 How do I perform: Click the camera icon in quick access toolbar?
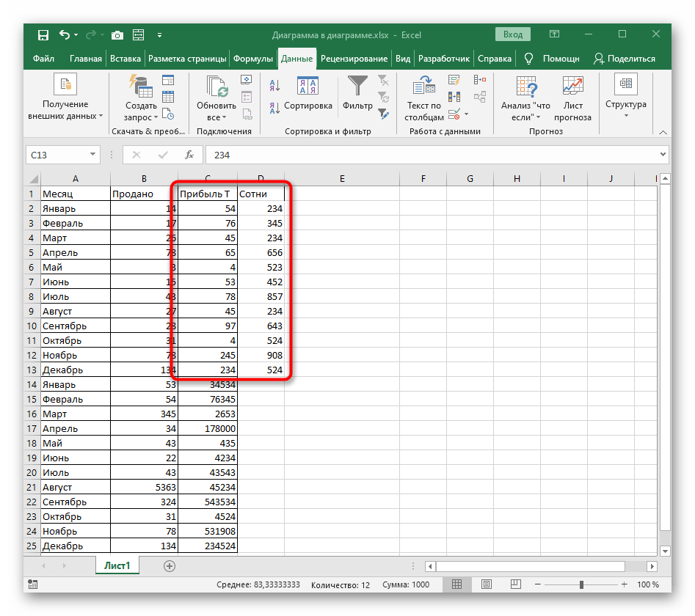tap(117, 35)
